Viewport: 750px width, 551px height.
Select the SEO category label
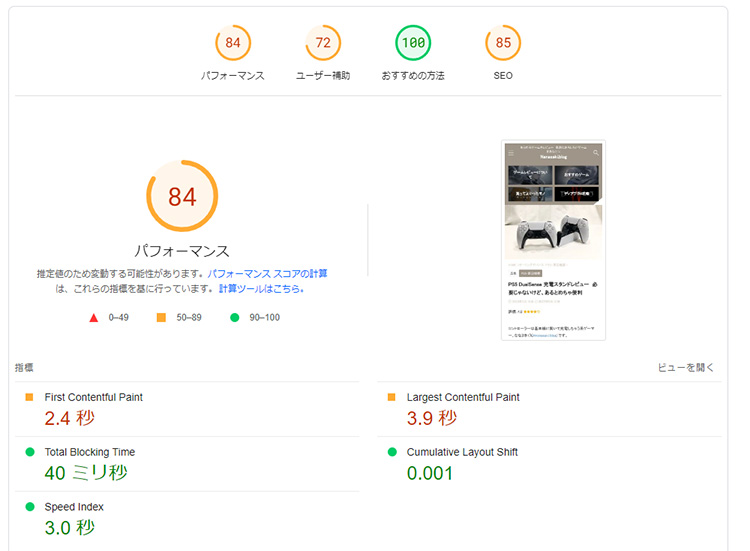tap(503, 76)
